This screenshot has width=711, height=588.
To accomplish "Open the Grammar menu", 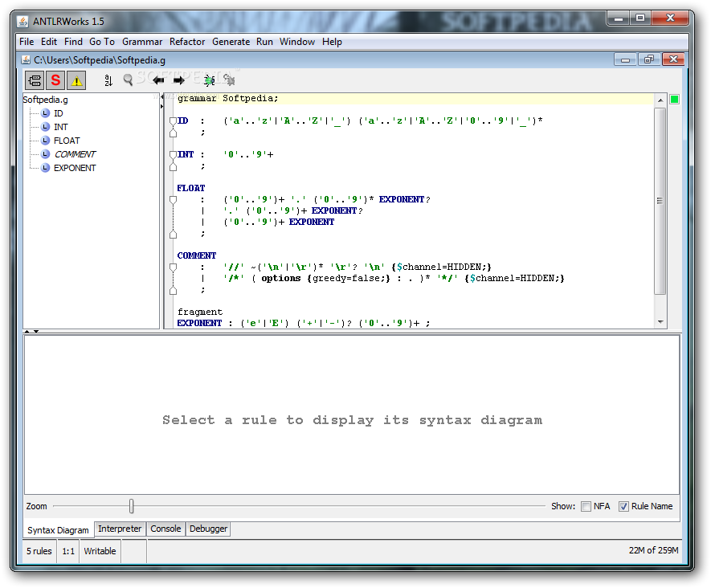I will pyautogui.click(x=142, y=42).
